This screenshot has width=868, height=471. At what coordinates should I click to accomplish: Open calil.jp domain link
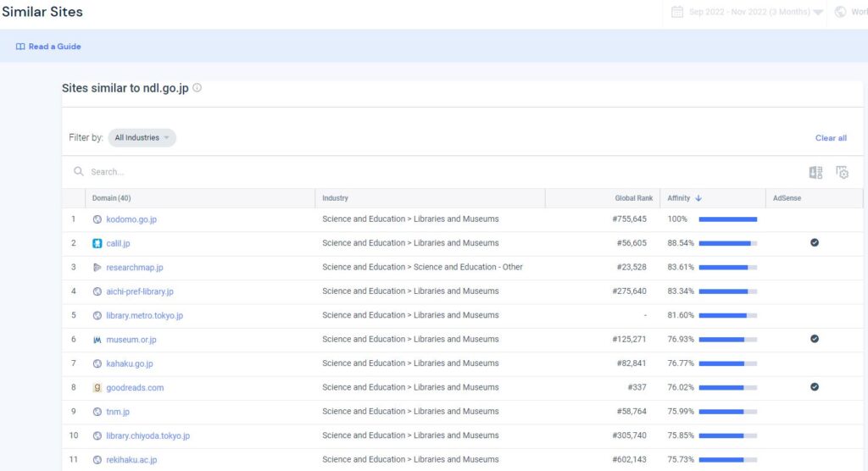[118, 243]
